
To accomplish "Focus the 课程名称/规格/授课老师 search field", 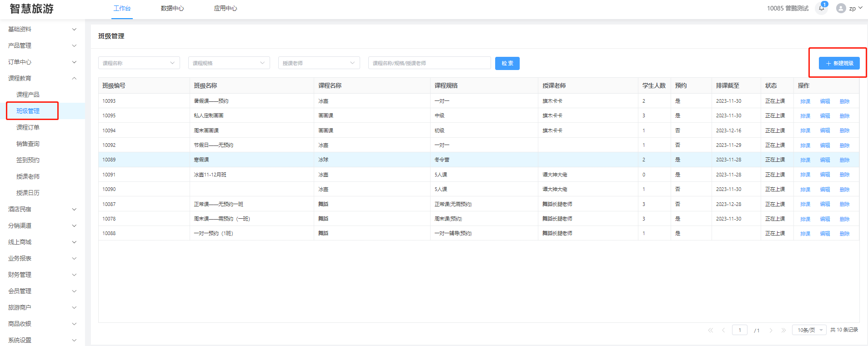I will (429, 63).
